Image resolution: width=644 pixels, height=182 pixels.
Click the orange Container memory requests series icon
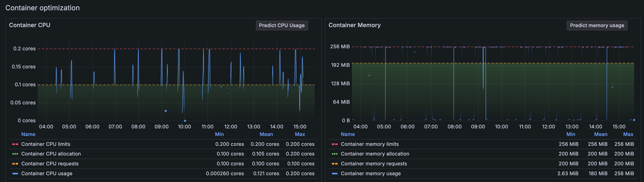[x=335, y=164]
